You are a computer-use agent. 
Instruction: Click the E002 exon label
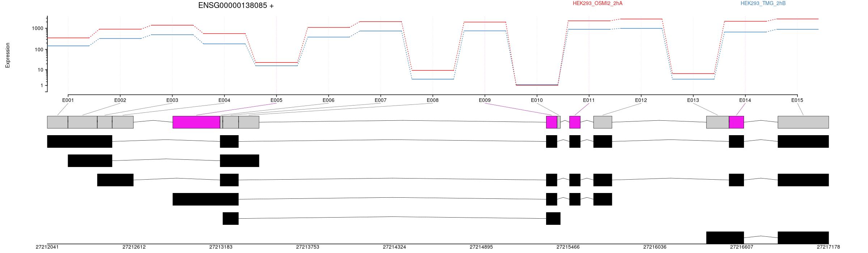tap(120, 100)
